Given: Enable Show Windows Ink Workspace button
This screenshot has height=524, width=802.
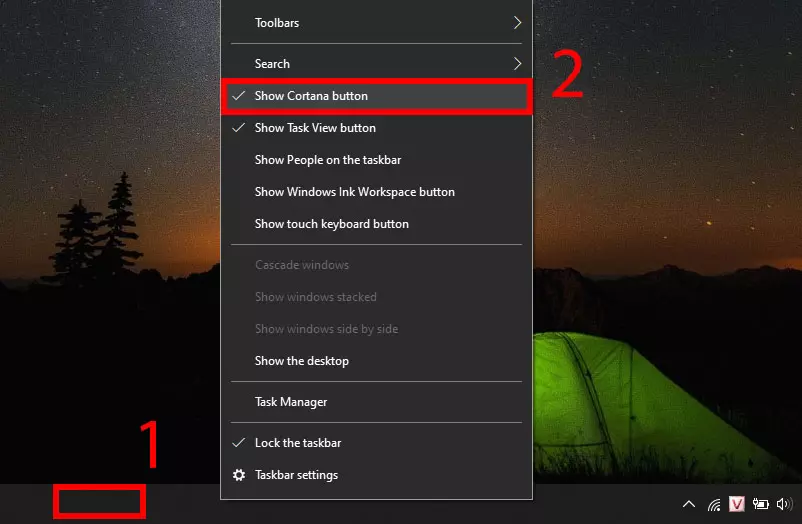Looking at the screenshot, I should click(354, 192).
